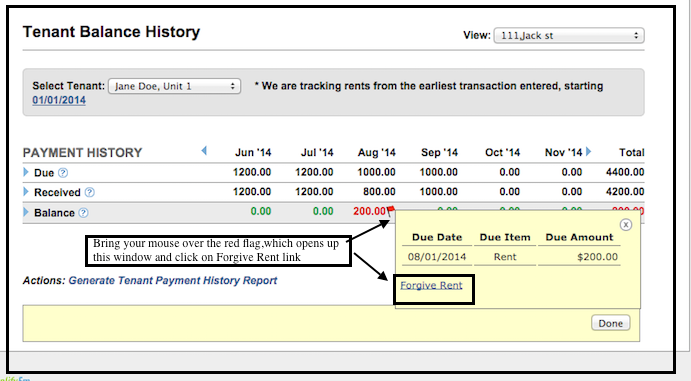Expand the Received row triangle
Screen dimensions: 691x381
pyautogui.click(x=26, y=192)
